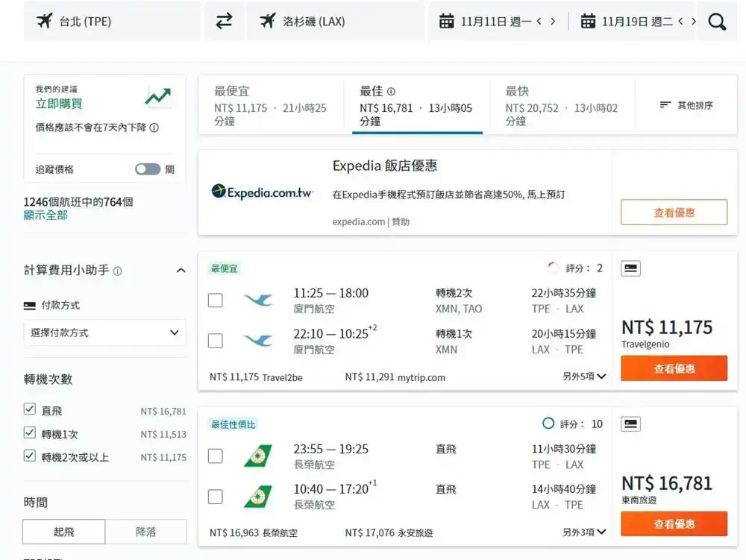The height and width of the screenshot is (560, 746).
Task: Click the Expedia.com.tw logo
Action: 262,192
